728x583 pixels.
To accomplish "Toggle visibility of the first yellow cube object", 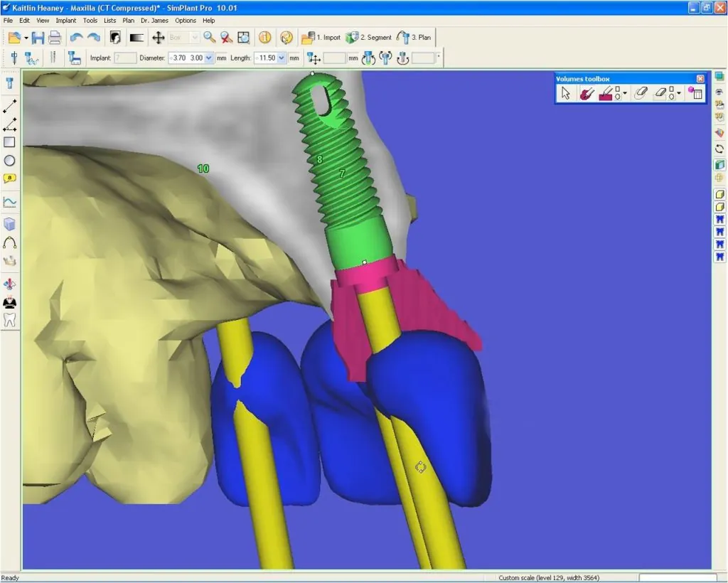I will 719,194.
